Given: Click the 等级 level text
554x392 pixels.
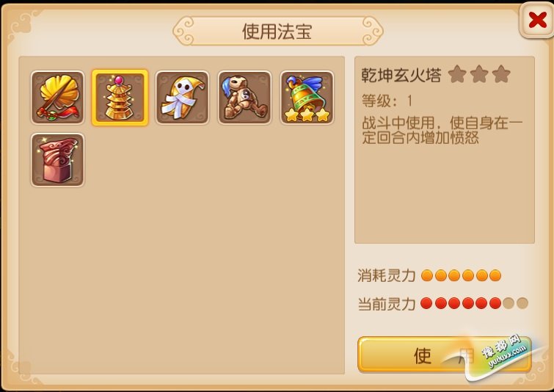Looking at the screenshot, I should [x=387, y=101].
